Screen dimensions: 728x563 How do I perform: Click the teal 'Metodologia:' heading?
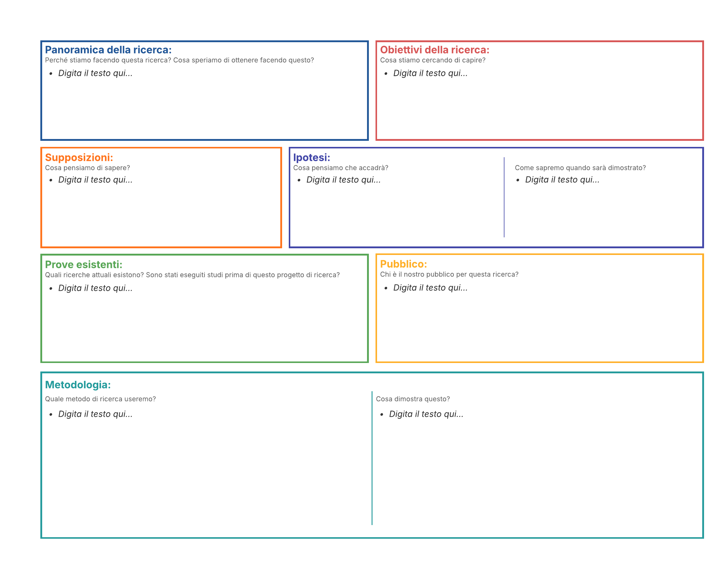pyautogui.click(x=78, y=385)
